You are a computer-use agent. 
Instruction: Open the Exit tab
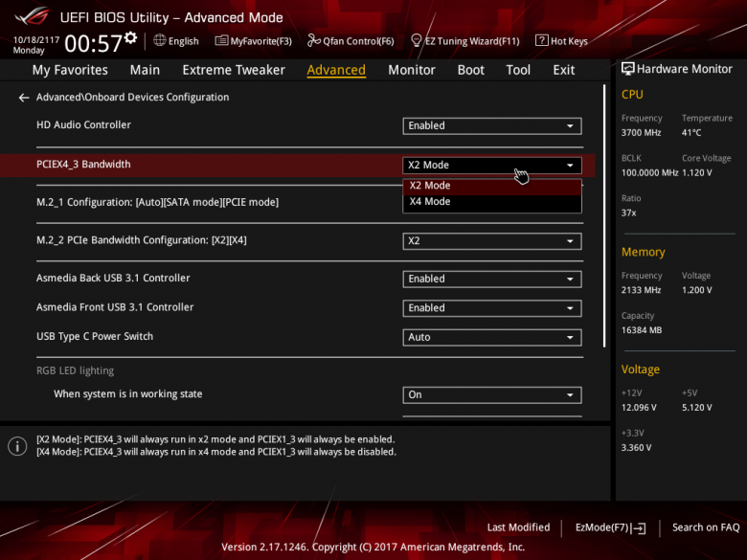click(563, 70)
